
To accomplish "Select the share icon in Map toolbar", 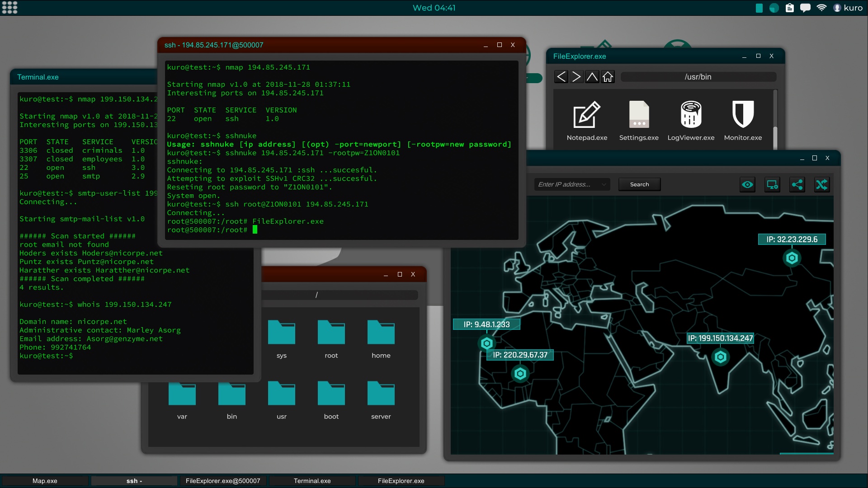I will [x=797, y=184].
